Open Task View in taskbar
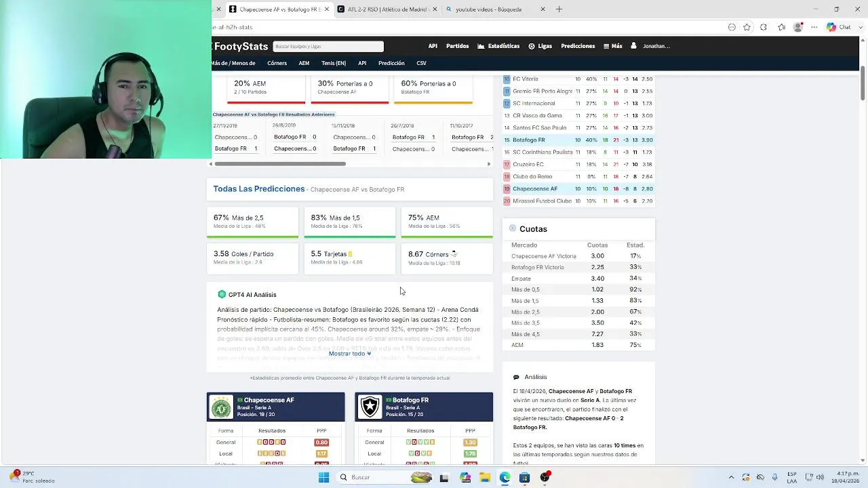Screen dimensions: 868x488 tap(444, 477)
